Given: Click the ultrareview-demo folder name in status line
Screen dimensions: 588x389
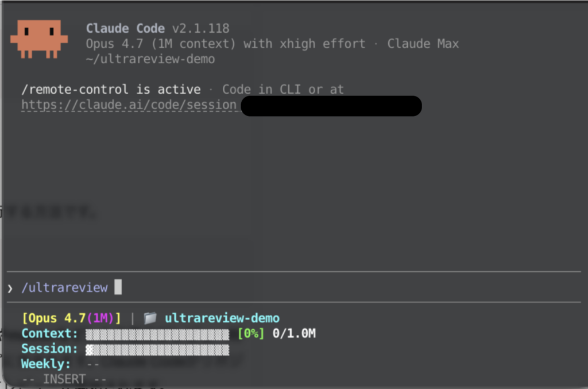Looking at the screenshot, I should [222, 318].
